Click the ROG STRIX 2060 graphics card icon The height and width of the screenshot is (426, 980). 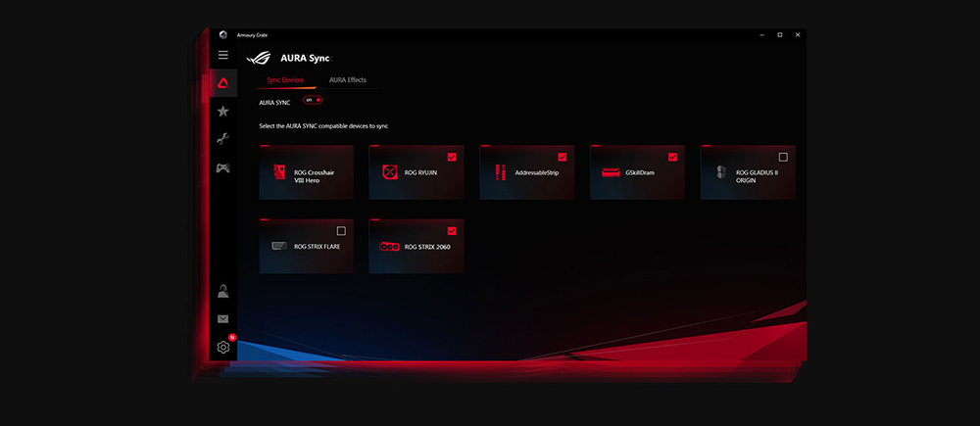point(390,246)
